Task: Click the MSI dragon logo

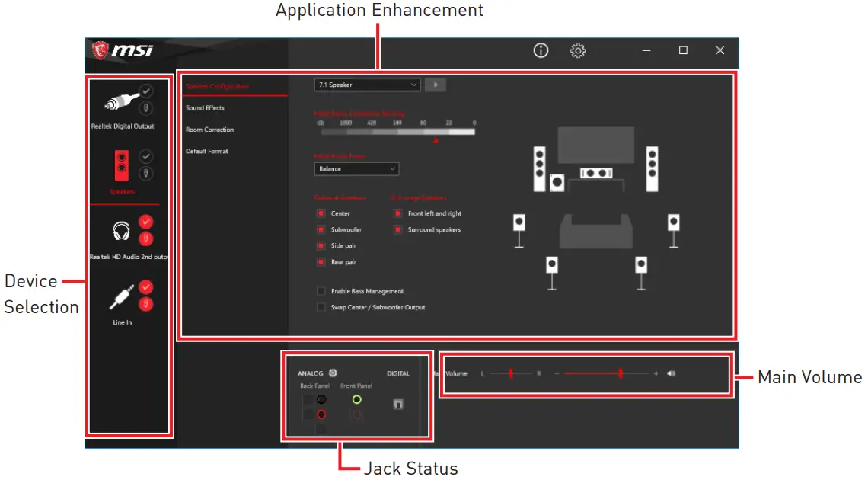Action: [x=101, y=50]
